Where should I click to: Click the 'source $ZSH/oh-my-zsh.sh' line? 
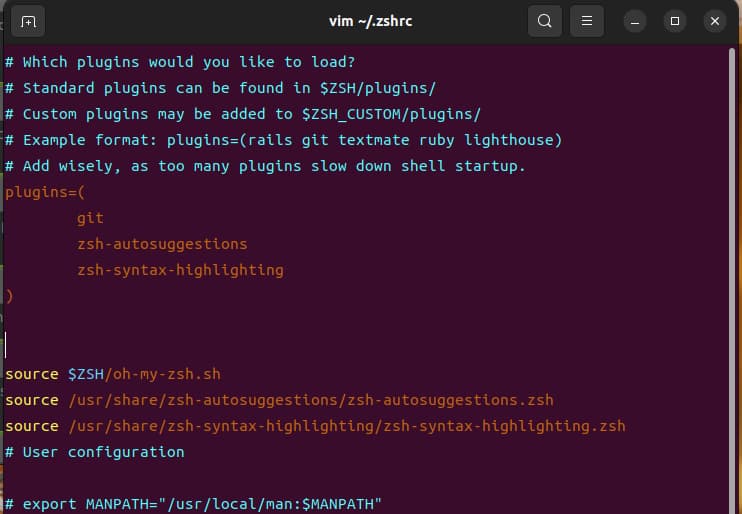pos(113,374)
